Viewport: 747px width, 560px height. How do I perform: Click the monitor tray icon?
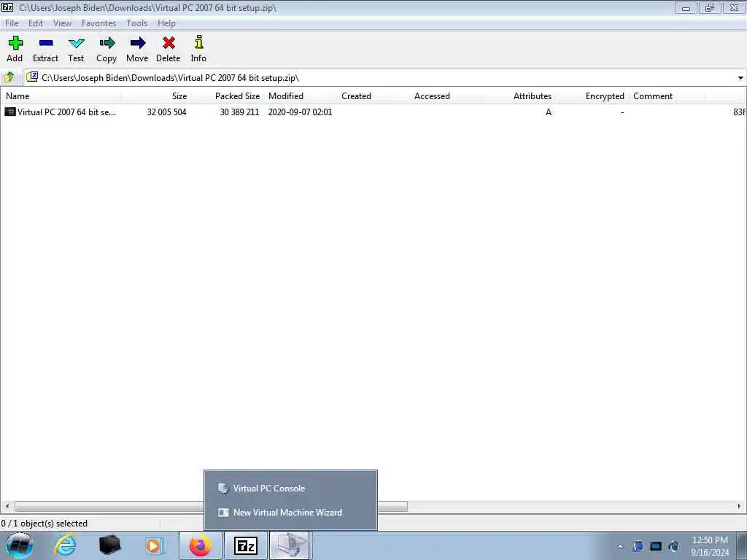[x=656, y=546]
